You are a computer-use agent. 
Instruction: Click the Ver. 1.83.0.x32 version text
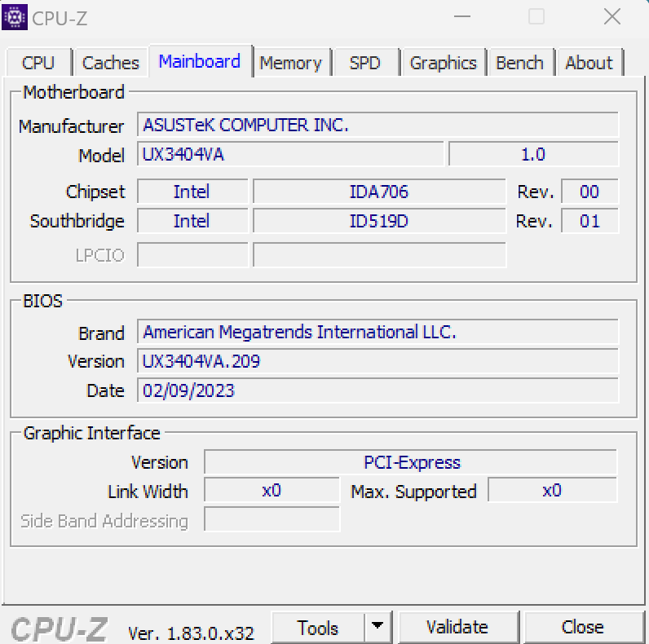pos(191,633)
